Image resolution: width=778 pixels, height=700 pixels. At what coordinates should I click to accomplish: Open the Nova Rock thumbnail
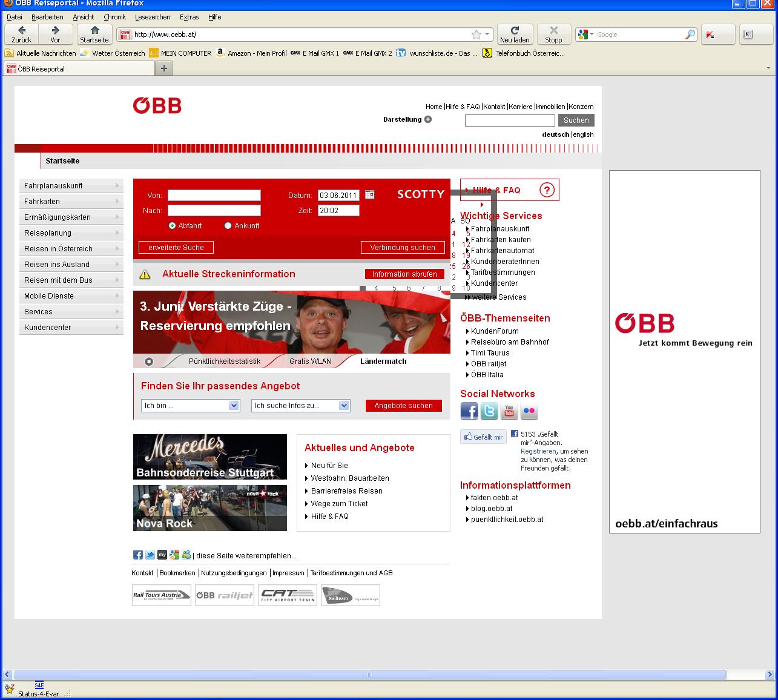210,508
